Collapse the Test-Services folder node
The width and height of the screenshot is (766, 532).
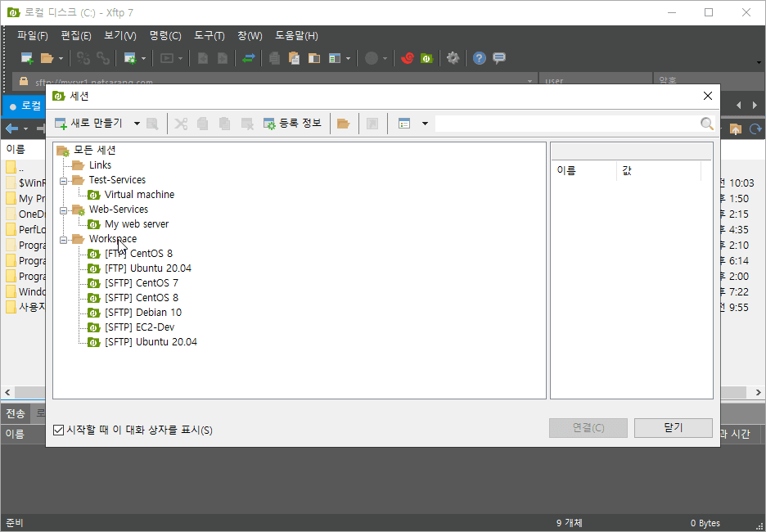click(64, 181)
